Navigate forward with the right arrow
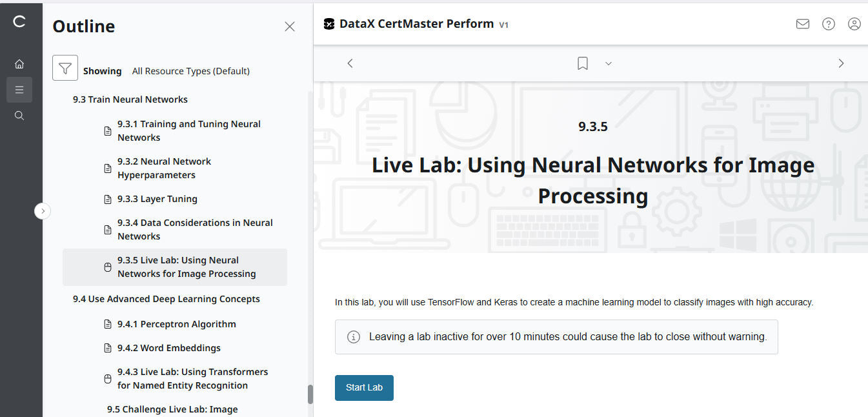Screen dimensions: 868x417 pos(841,63)
